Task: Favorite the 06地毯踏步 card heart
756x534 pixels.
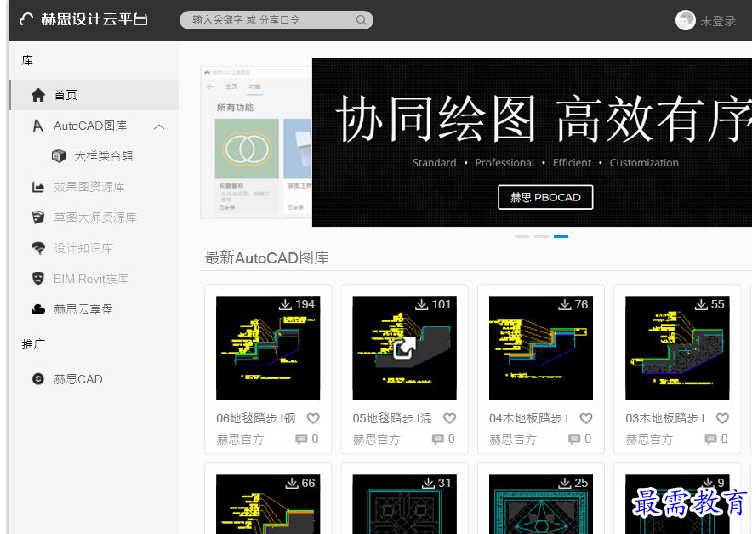Action: (313, 418)
